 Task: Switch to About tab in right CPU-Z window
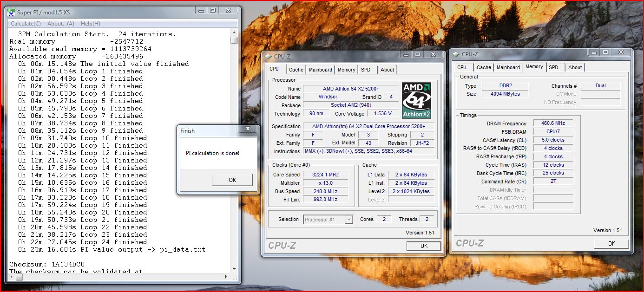[575, 67]
